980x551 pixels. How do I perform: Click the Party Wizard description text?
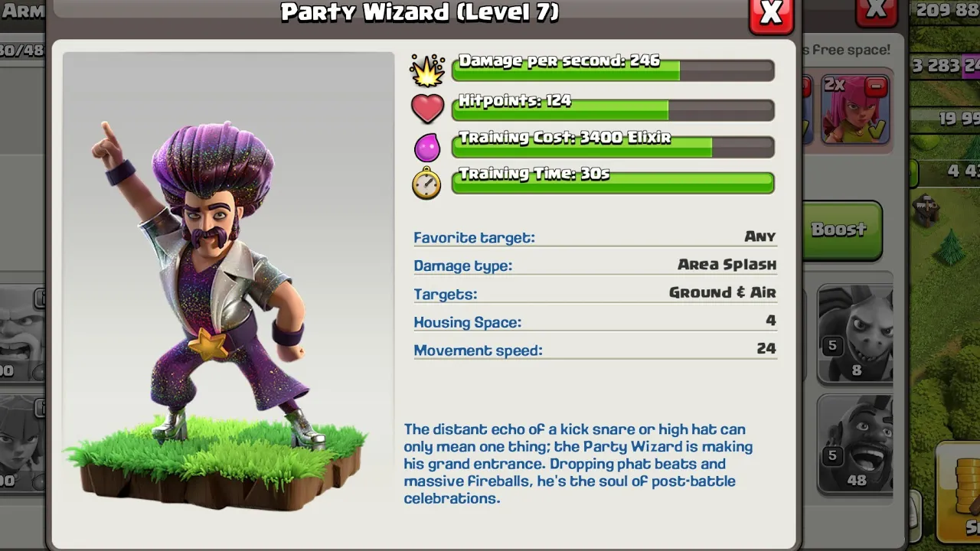click(578, 464)
